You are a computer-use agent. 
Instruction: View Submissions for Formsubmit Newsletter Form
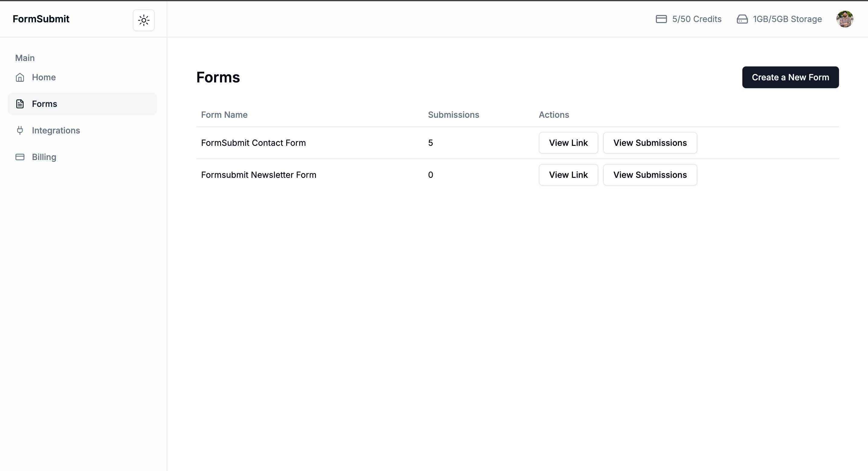[650, 175]
